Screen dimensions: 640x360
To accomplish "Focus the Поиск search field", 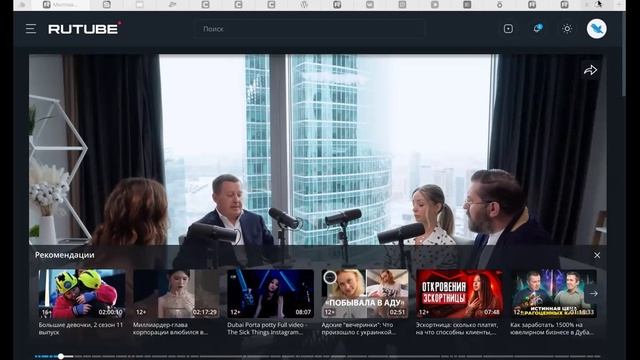I will click(310, 29).
